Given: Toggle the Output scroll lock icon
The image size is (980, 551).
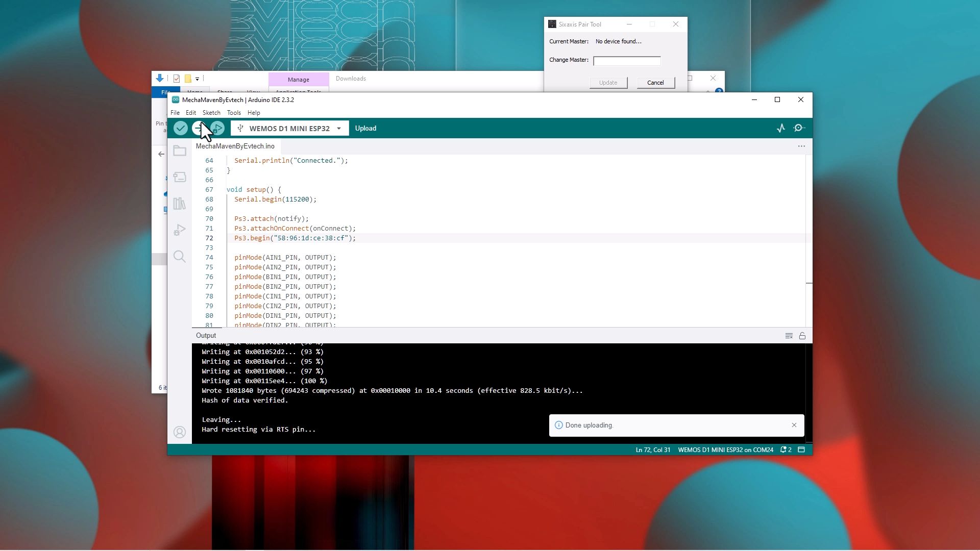Looking at the screenshot, I should click(802, 336).
